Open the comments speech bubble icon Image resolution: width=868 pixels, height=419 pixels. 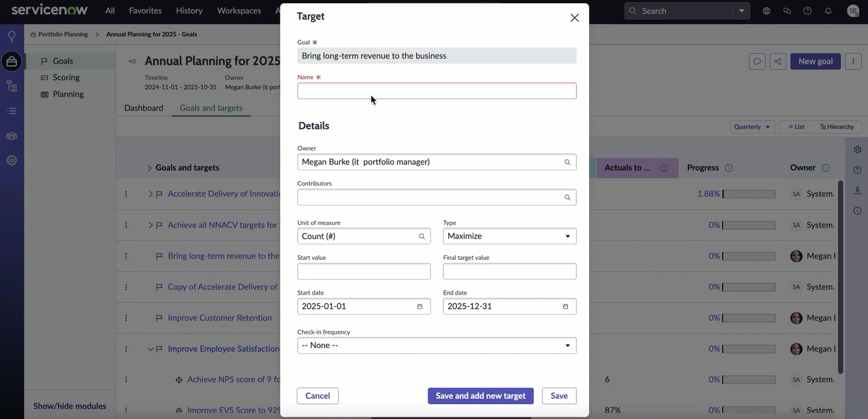click(x=757, y=61)
